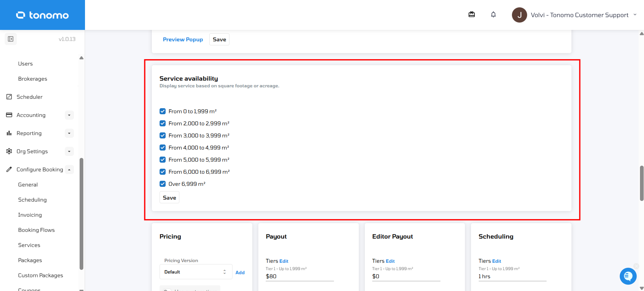Collapse the Configure Booking submenu arrow
644x291 pixels.
point(69,169)
